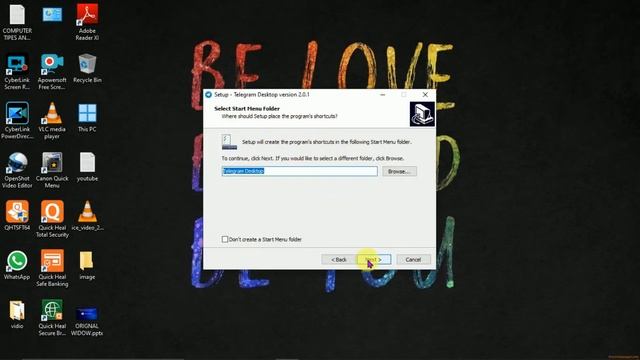Image resolution: width=640 pixels, height=360 pixels.
Task: Open Quick Heal Safe Banking shortcut
Action: (52, 261)
